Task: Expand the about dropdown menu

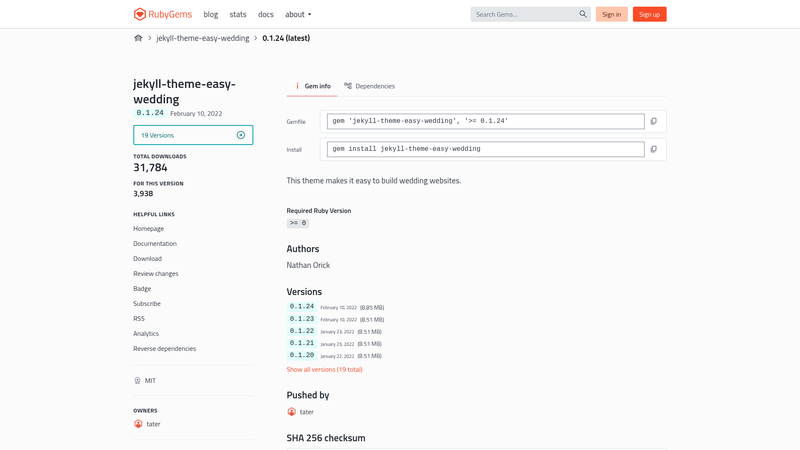Action: point(298,14)
